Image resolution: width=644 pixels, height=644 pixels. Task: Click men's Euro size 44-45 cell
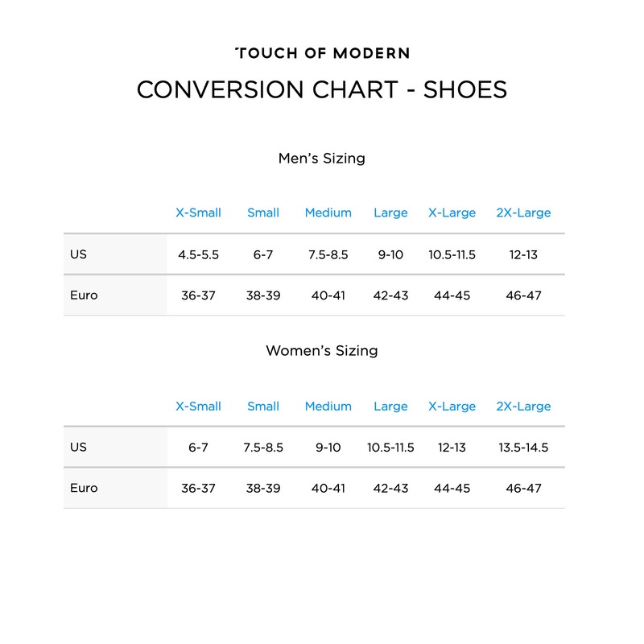452,295
